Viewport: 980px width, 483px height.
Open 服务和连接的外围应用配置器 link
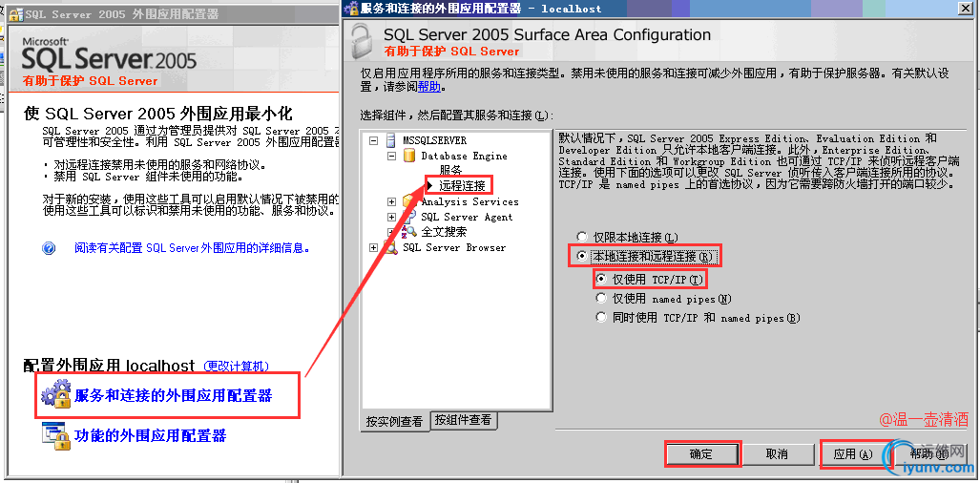(x=173, y=395)
